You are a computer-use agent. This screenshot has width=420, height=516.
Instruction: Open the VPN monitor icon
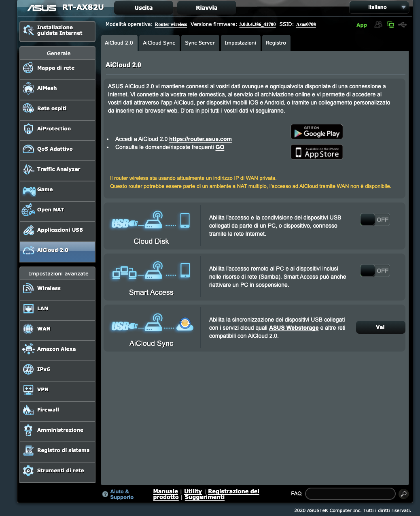tap(28, 390)
